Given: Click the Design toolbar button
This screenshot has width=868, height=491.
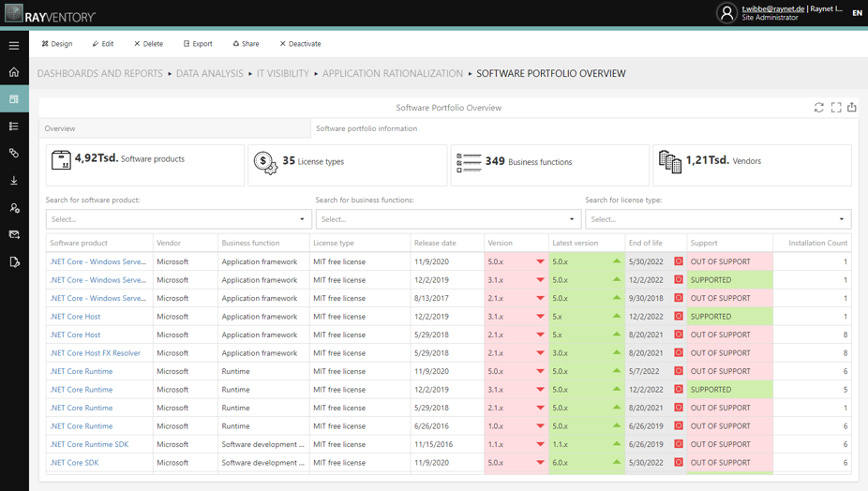Looking at the screenshot, I should click(57, 44).
